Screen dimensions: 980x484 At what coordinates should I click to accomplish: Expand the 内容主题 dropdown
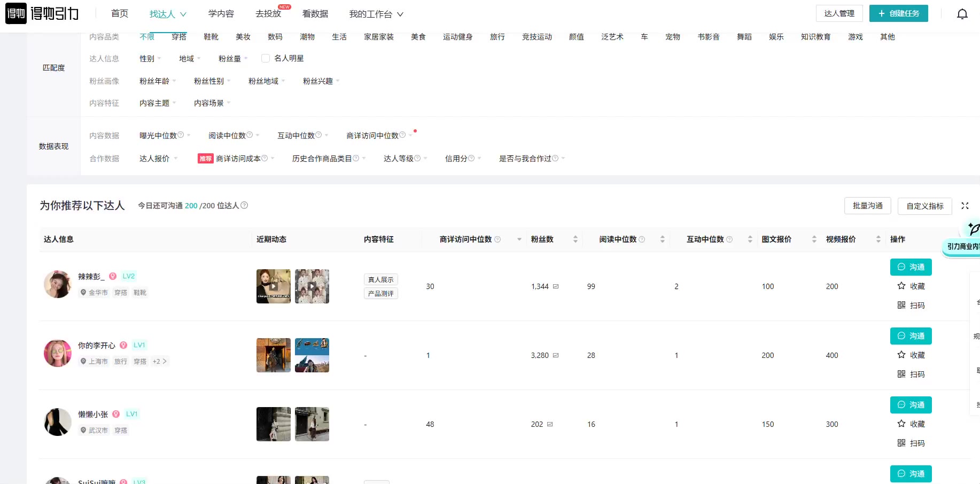(x=158, y=103)
